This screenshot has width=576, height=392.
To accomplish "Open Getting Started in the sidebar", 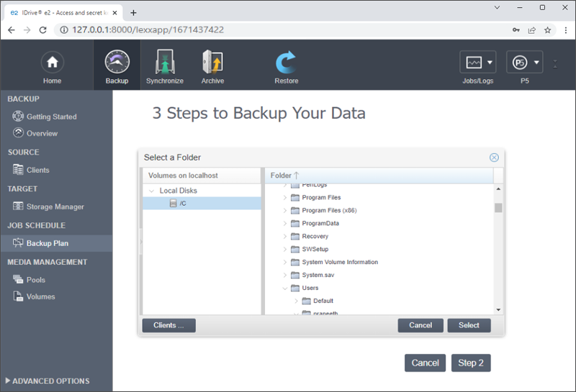I will [x=51, y=117].
